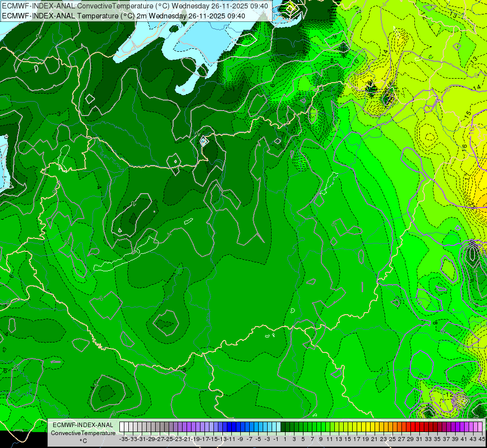Pick the dark green swatch above legend value 1
Image resolution: width=487 pixels, height=448 pixels.
[x=283, y=427]
